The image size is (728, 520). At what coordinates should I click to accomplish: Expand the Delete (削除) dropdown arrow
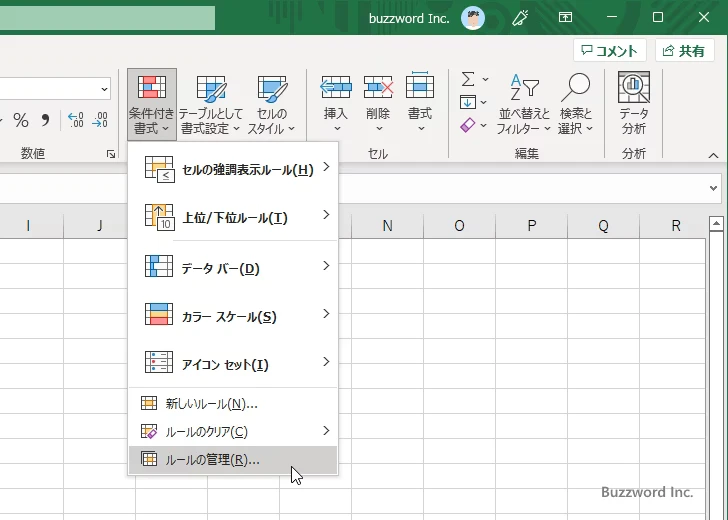click(379, 129)
